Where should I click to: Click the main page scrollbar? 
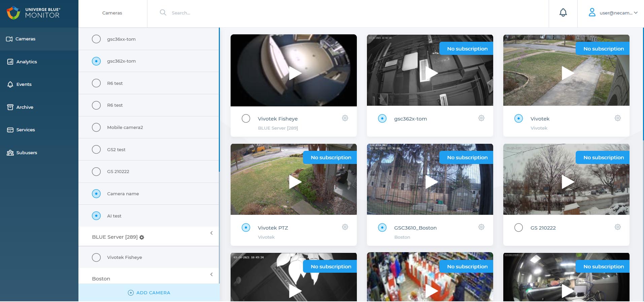tap(643, 84)
